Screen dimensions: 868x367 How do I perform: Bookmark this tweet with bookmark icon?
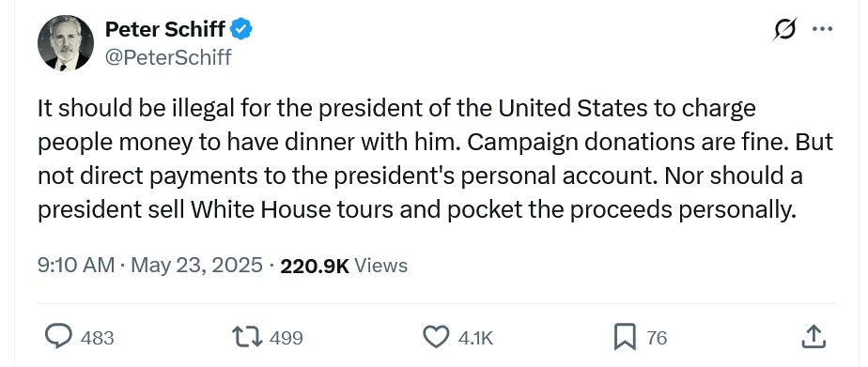tap(625, 337)
